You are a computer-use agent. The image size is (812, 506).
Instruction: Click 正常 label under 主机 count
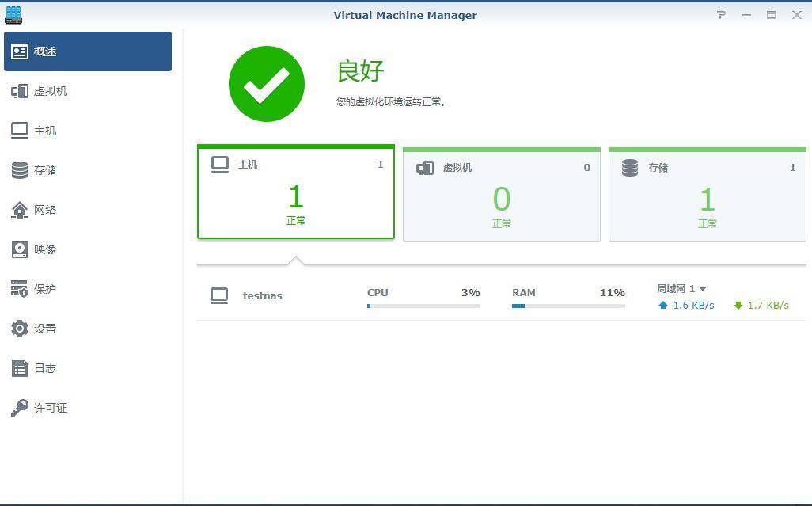pyautogui.click(x=296, y=221)
